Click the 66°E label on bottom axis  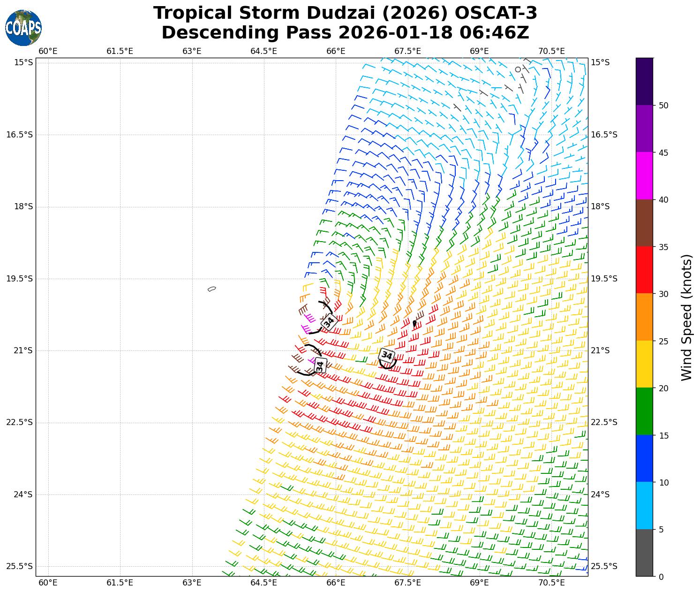tap(336, 583)
